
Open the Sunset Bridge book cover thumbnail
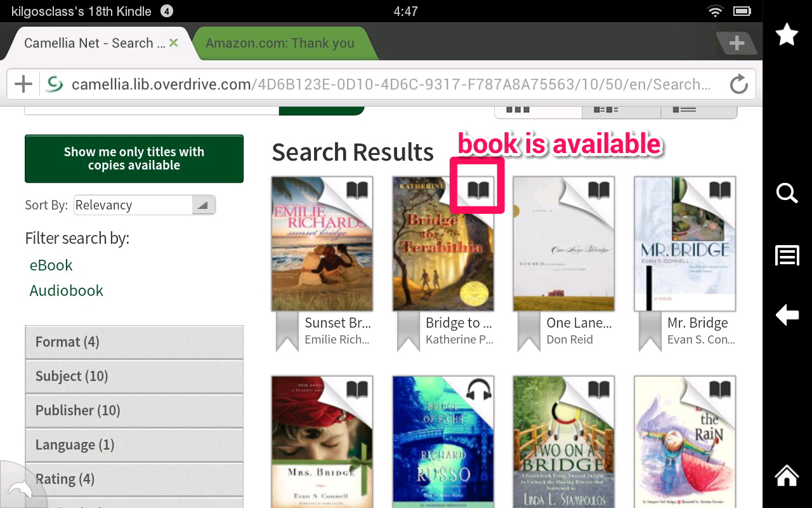(x=322, y=243)
